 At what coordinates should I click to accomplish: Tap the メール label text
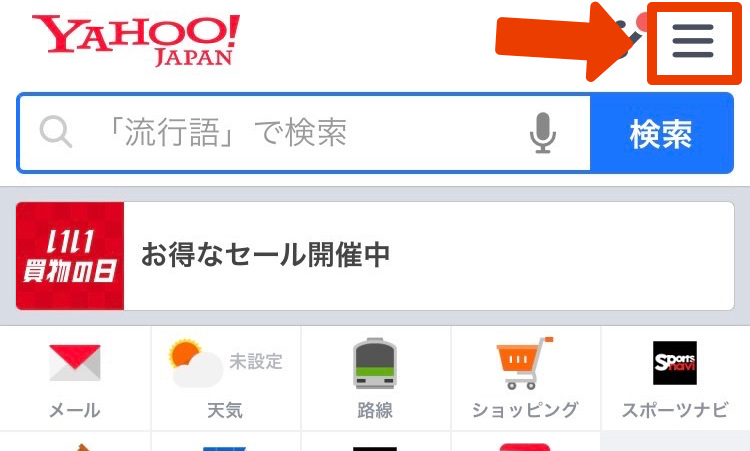(x=75, y=410)
